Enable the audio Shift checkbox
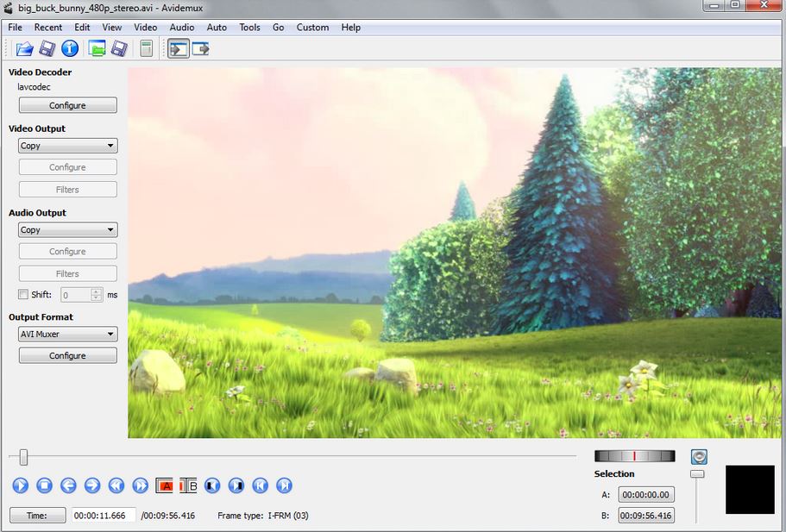 [x=23, y=294]
